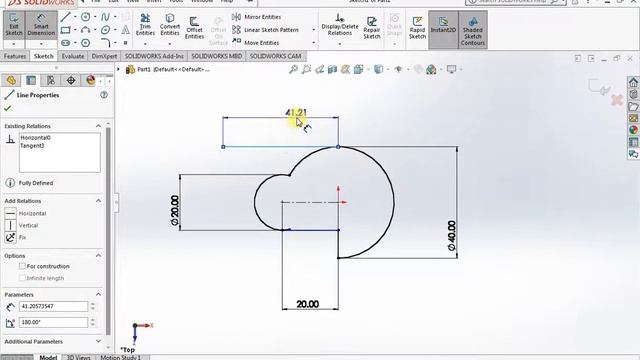Click Zoom to Fit in view toolbar

(293, 69)
